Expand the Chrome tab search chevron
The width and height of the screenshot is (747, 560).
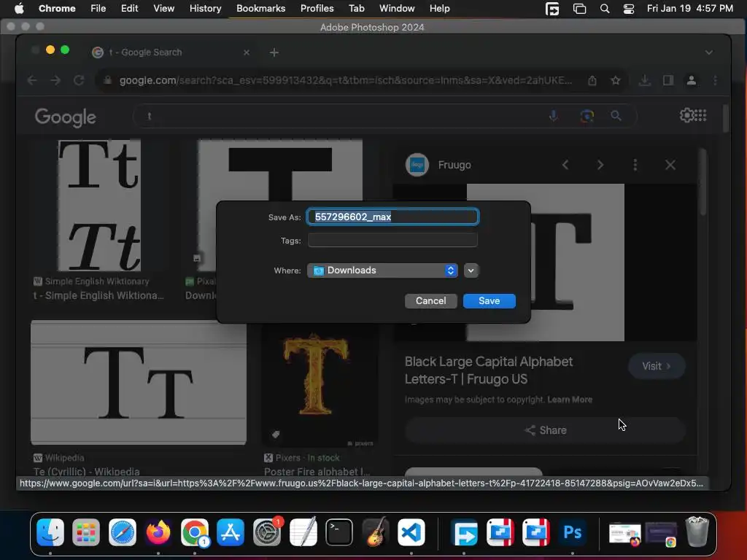click(709, 52)
